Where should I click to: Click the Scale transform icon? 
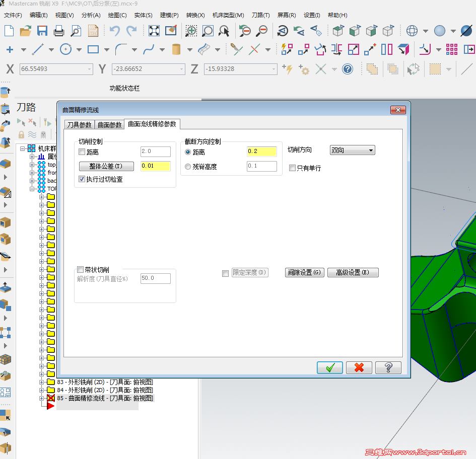[354, 49]
